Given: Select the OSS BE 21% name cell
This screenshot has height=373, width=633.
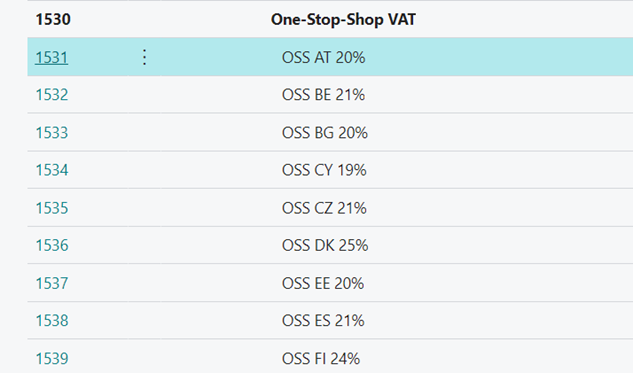Looking at the screenshot, I should tap(323, 95).
